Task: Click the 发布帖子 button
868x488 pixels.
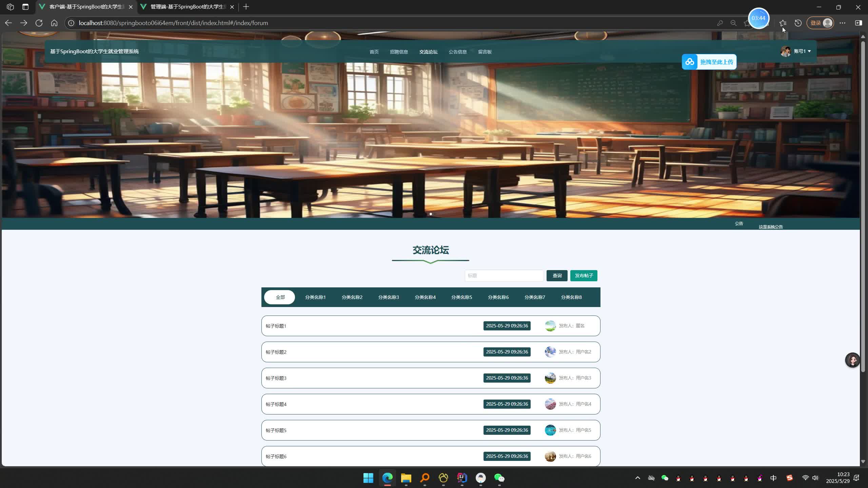Action: click(x=584, y=276)
